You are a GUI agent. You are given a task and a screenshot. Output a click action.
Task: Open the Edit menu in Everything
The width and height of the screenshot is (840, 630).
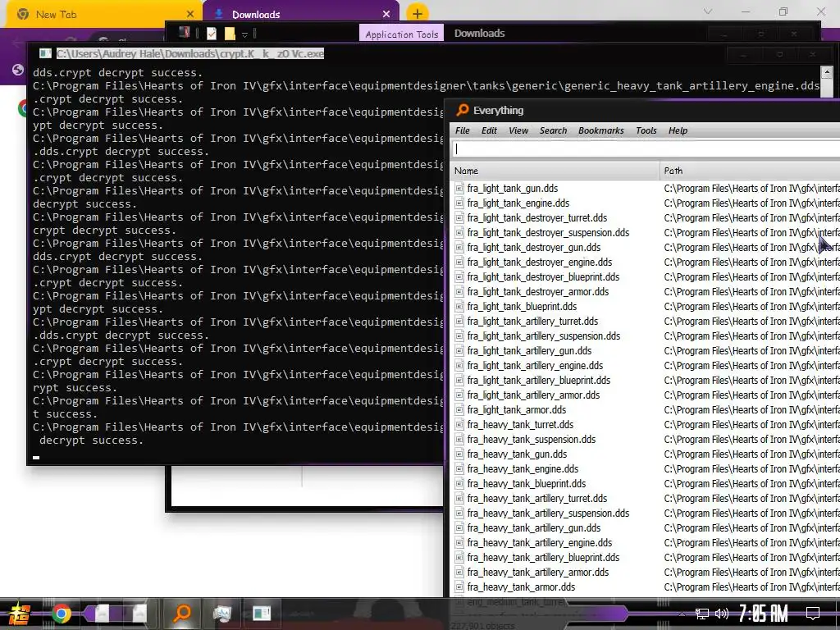click(x=489, y=130)
